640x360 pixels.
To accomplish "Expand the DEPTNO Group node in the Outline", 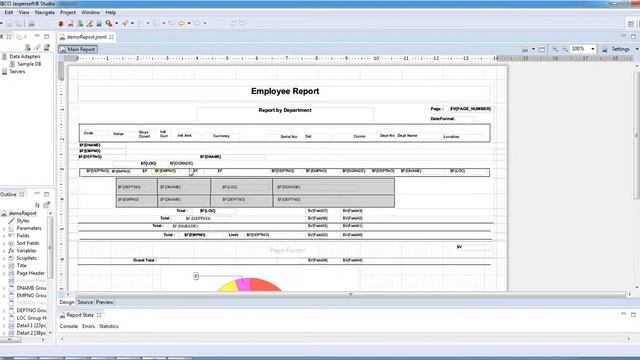I will 4,311.
